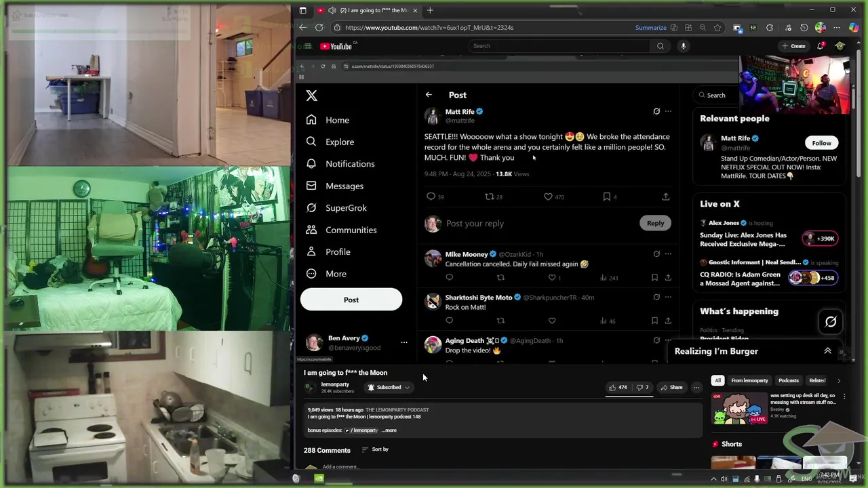Reload the YouTube page
This screenshot has width=868, height=488.
pyautogui.click(x=319, y=28)
